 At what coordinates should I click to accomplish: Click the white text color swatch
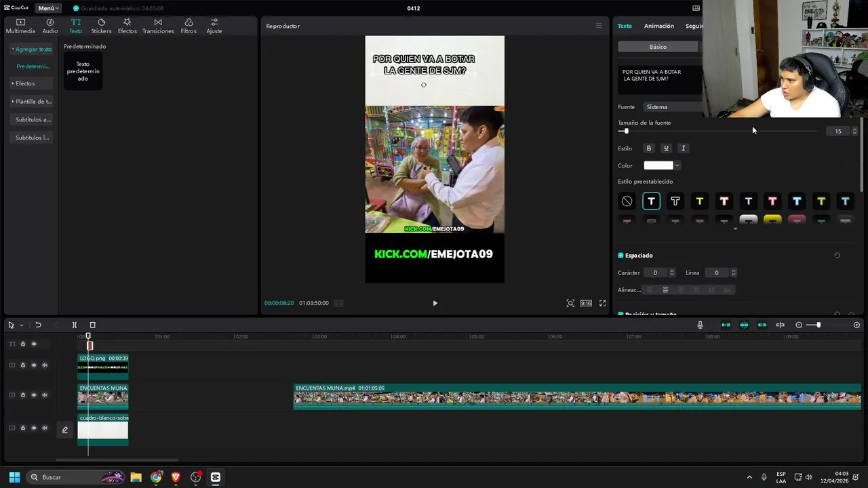pos(658,165)
